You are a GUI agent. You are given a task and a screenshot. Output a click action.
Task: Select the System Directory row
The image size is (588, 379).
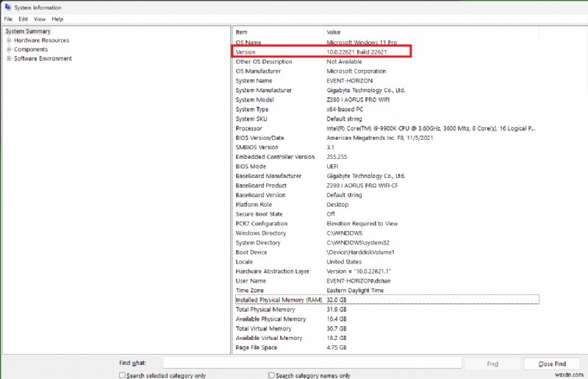[x=386, y=243]
